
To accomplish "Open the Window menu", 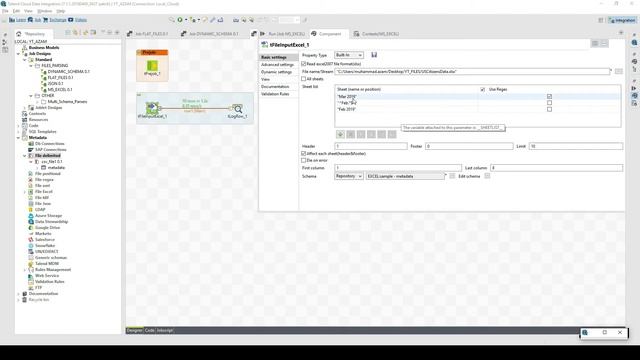I will [x=44, y=11].
